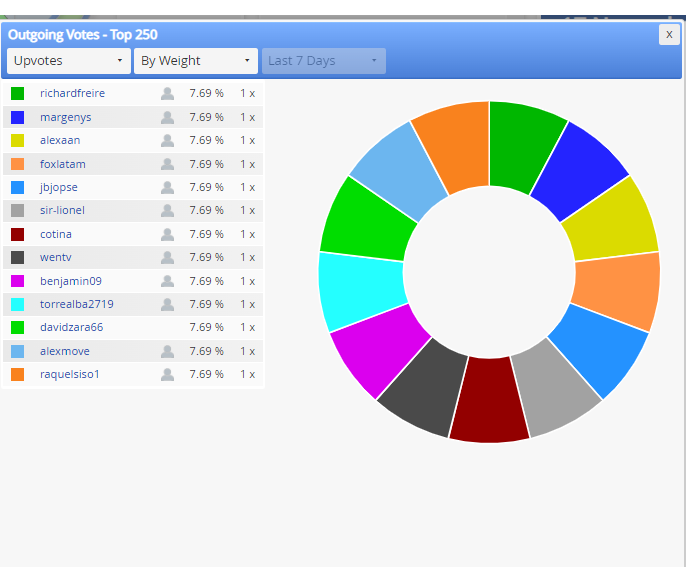This screenshot has height=567, width=691.
Task: Open cotina account link
Action: click(56, 234)
